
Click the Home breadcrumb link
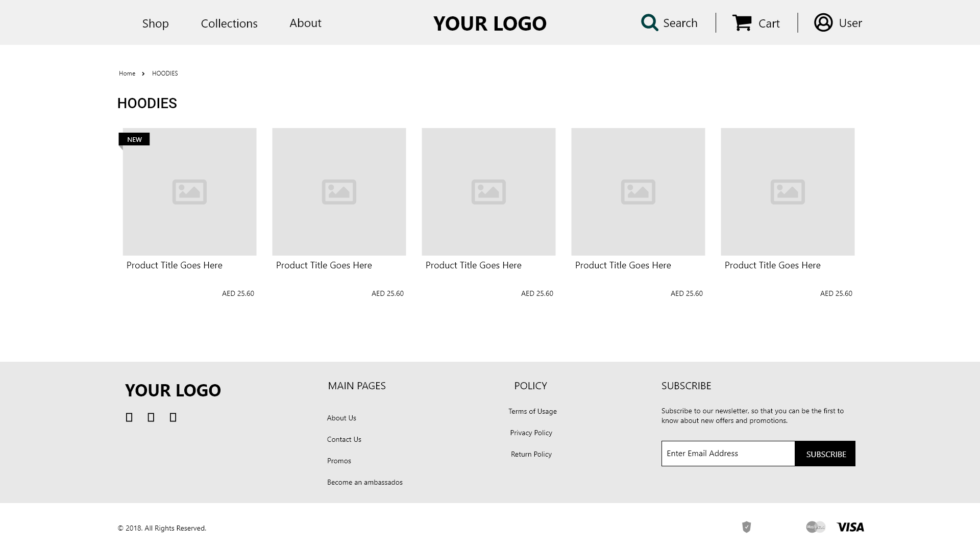click(127, 73)
